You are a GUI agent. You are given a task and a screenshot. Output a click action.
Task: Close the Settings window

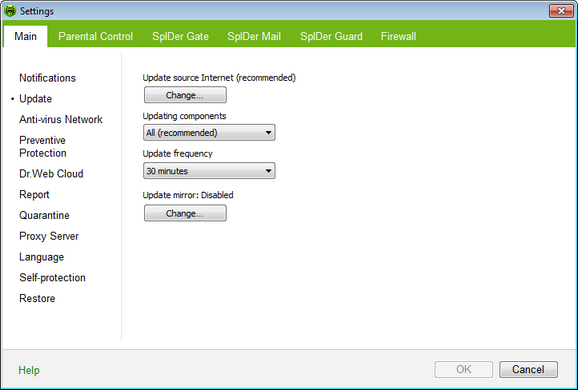[x=561, y=11]
